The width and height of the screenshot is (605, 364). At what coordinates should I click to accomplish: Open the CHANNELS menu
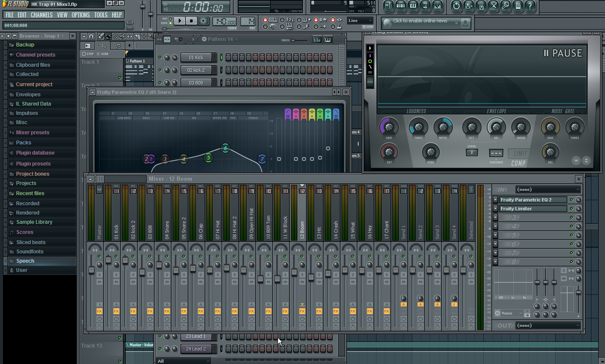tap(41, 15)
